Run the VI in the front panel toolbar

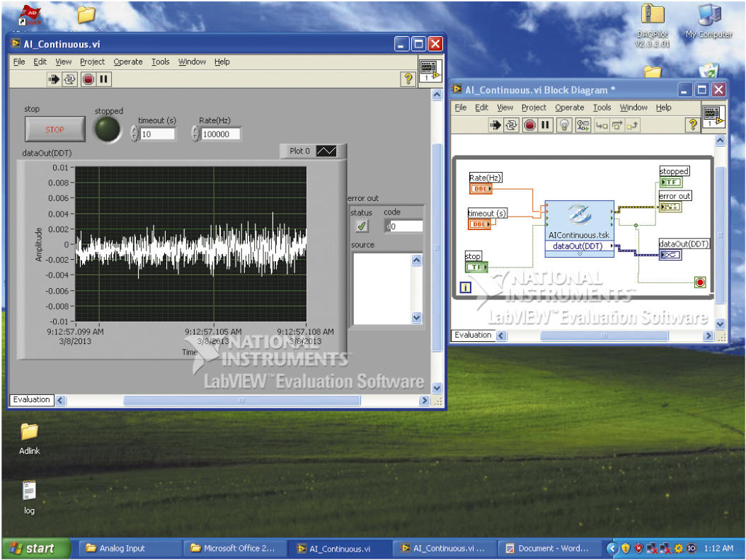(54, 79)
